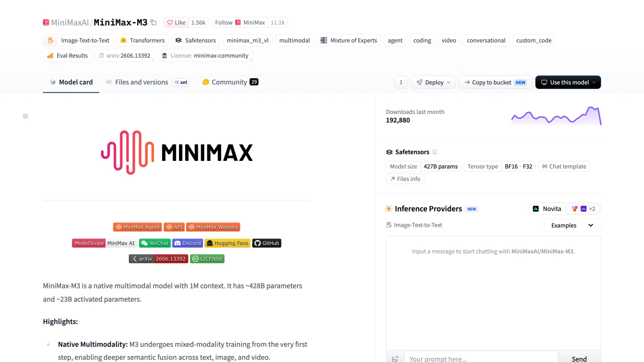Open the WeChat badge
Screen dimensions: 644x362
(x=155, y=243)
